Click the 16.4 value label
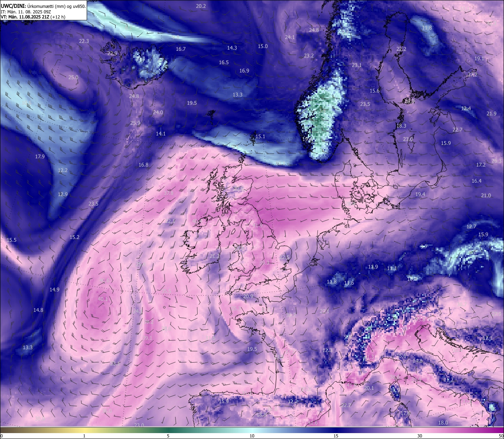 (476, 181)
